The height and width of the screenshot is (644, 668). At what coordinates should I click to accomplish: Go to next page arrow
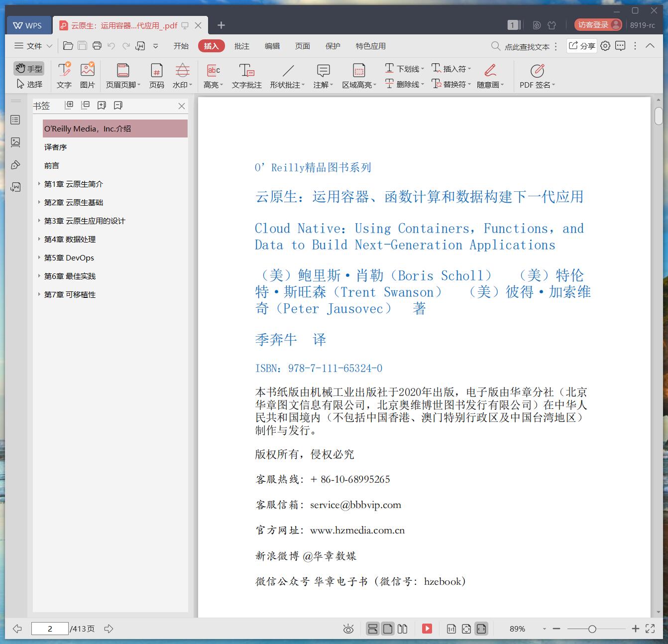pyautogui.click(x=109, y=629)
